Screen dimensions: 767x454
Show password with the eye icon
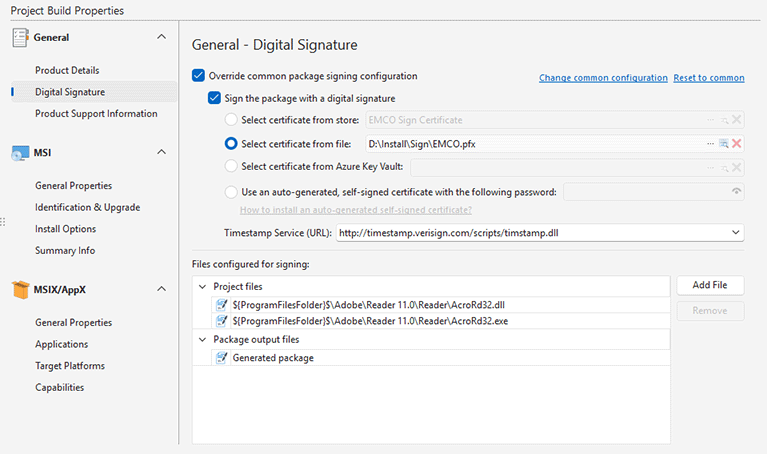(x=736, y=190)
